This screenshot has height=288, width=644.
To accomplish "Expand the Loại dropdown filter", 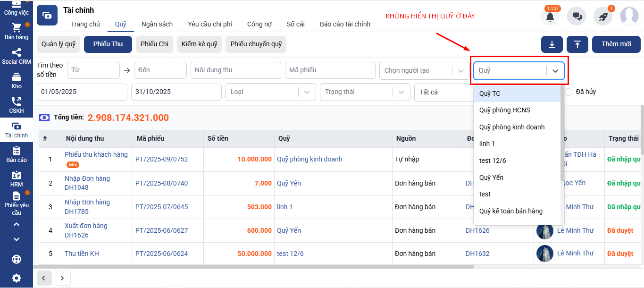I will click(270, 92).
